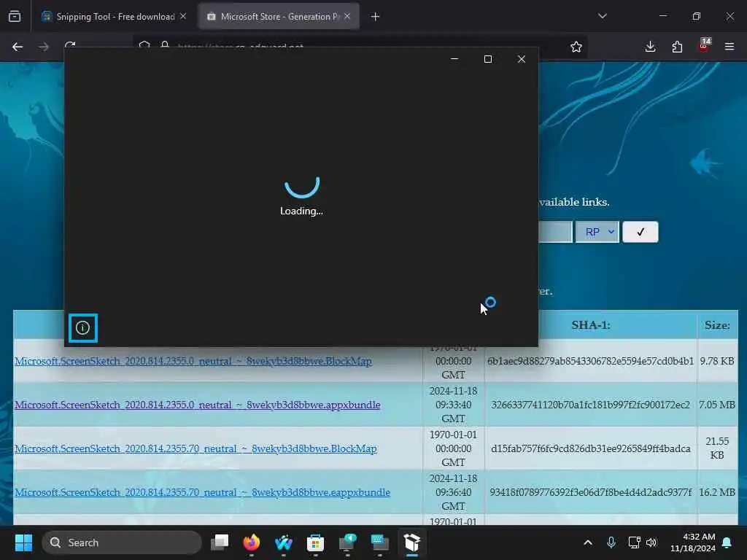Image resolution: width=747 pixels, height=560 pixels.
Task: Open the volume speaker tray icon
Action: pos(651,542)
